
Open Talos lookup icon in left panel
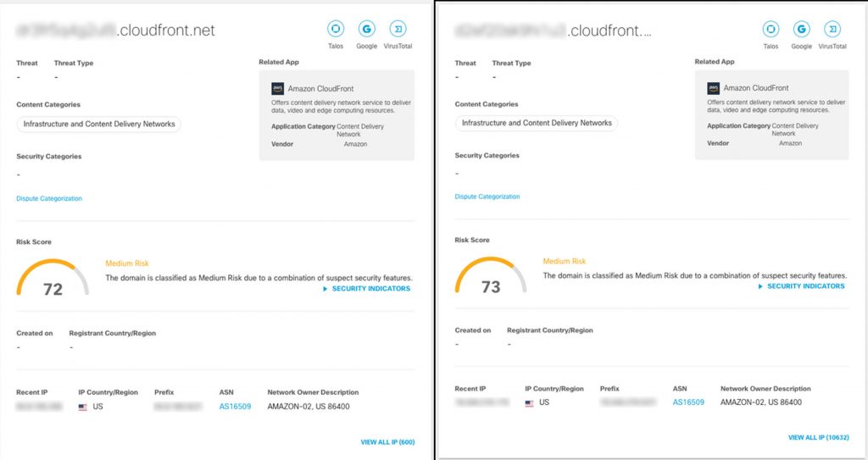pos(335,29)
